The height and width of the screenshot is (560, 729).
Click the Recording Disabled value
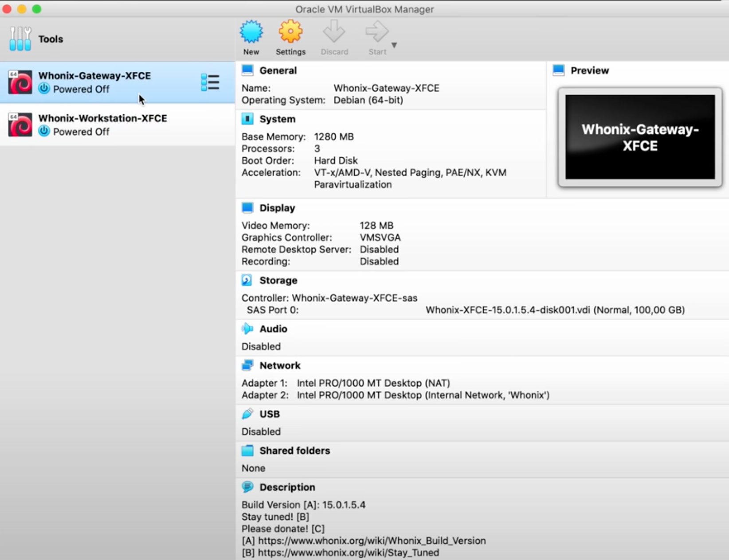(x=379, y=261)
